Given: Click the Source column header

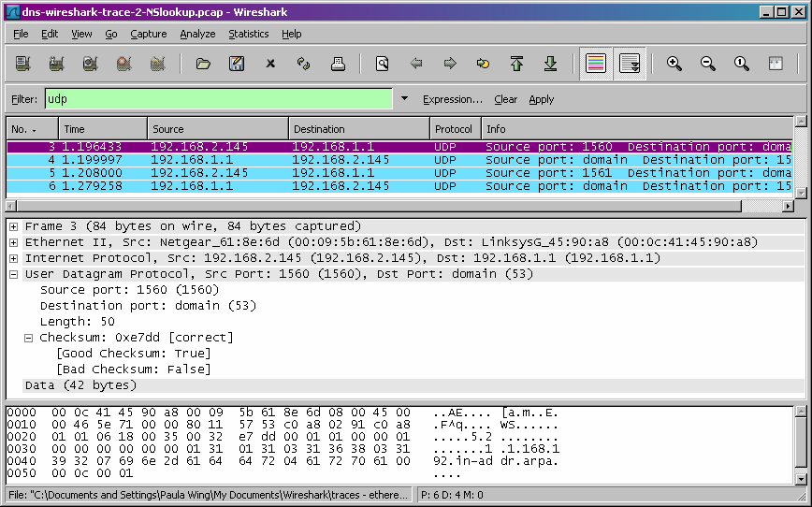Looking at the screenshot, I should tap(218, 129).
